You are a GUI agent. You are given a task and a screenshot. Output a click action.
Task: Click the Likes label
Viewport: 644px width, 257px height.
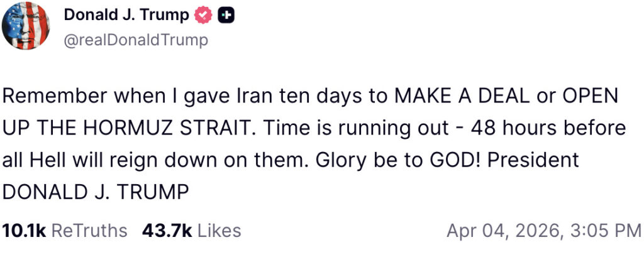point(219,231)
